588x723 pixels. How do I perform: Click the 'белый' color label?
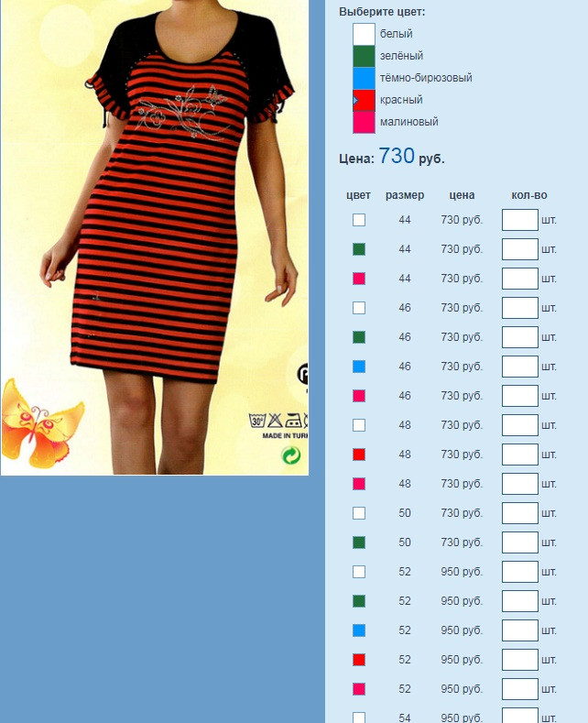click(396, 34)
